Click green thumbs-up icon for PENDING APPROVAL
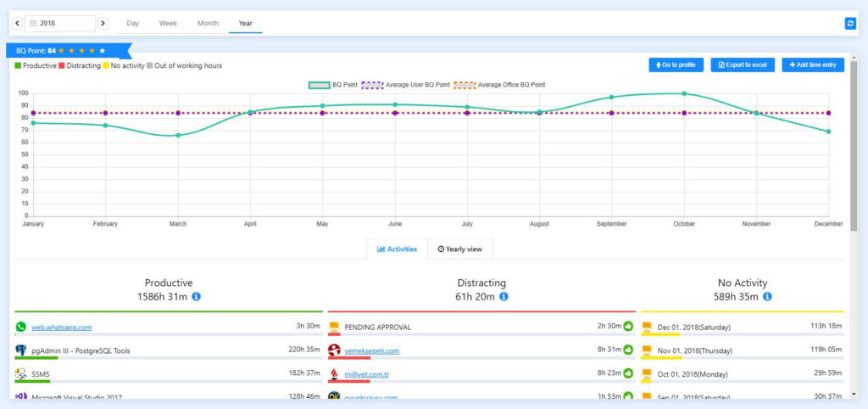This screenshot has width=868, height=409. [628, 326]
